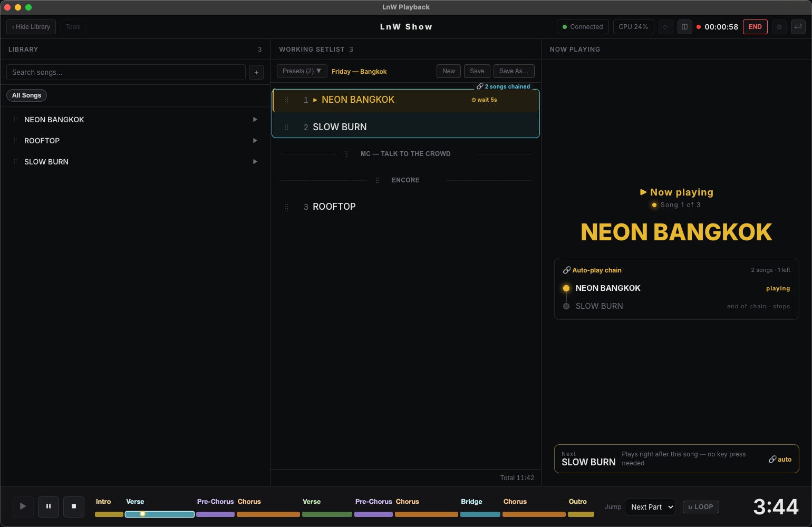Select NEON BANGKOK in the working setlist
812x527 pixels.
point(405,100)
